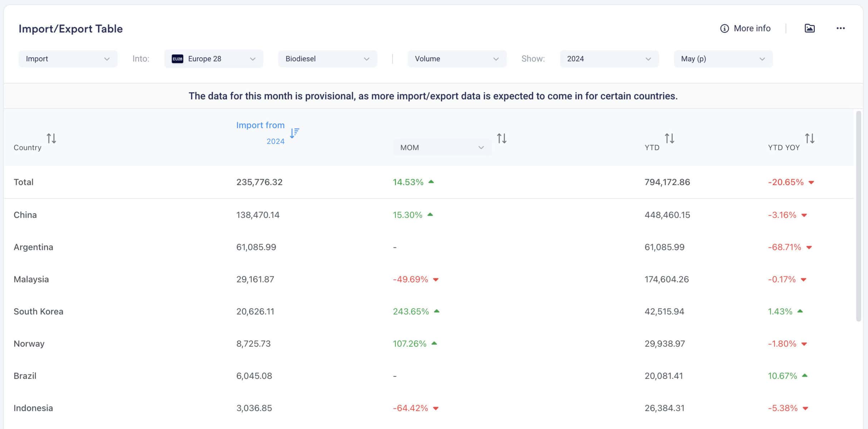Screen dimensions: 868x429
Task: Sort by Country column arrows
Action: pos(51,138)
